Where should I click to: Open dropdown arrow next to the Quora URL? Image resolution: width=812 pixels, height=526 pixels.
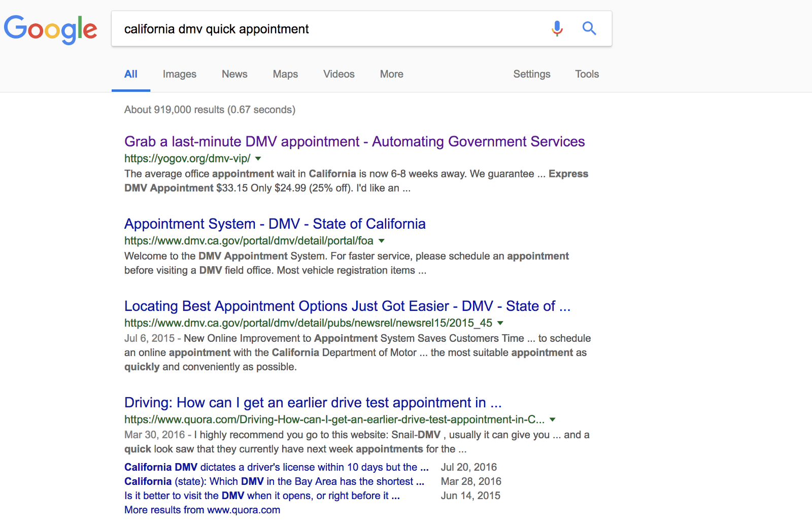553,419
